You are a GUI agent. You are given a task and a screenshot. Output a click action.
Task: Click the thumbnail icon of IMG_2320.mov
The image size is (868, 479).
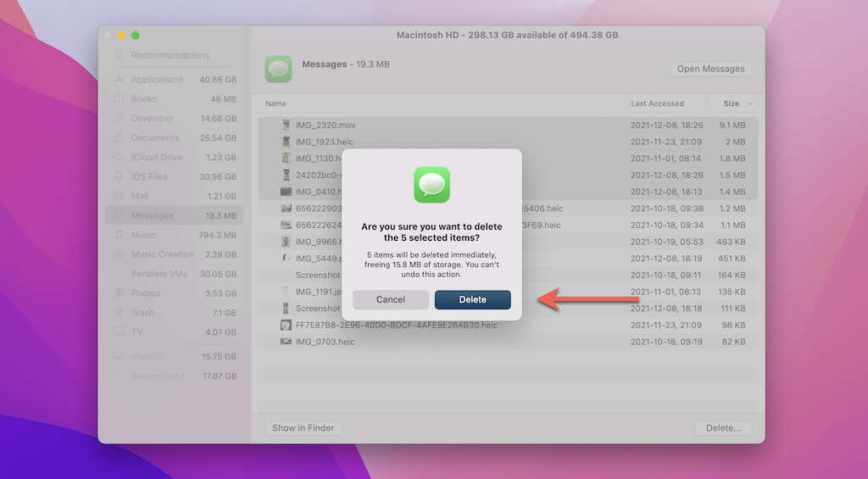point(286,125)
